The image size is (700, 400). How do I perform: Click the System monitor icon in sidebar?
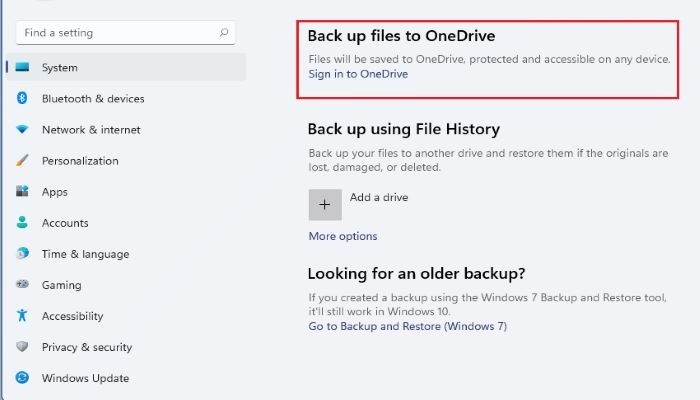(22, 68)
